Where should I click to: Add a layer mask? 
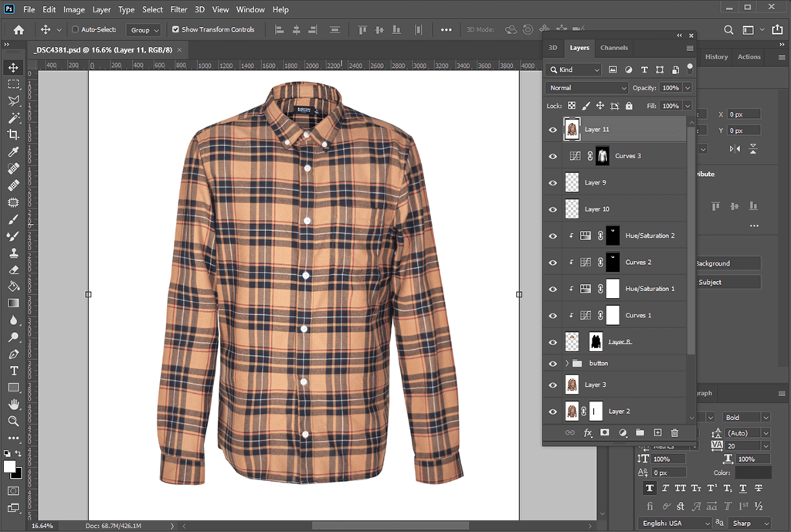(604, 432)
